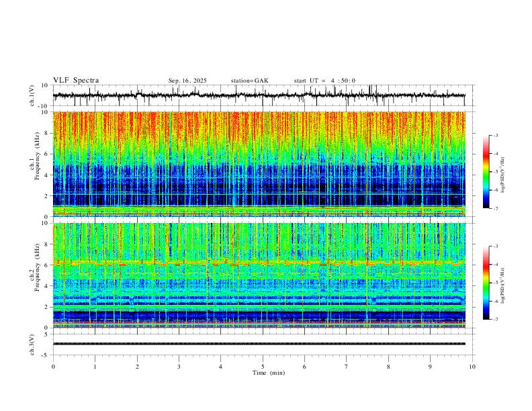The width and height of the screenshot is (532, 411).
Task: Click the "VLF Spectra" plot title
Action: coord(76,81)
